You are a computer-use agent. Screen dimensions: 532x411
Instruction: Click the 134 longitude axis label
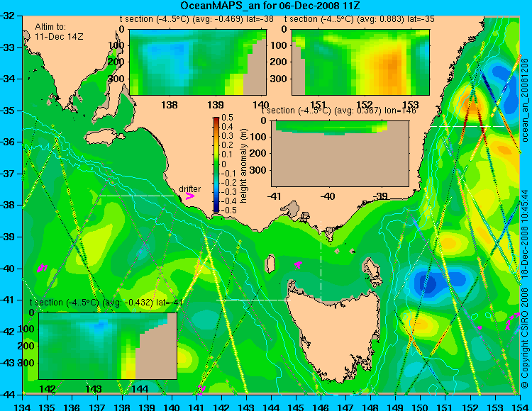(x=23, y=407)
